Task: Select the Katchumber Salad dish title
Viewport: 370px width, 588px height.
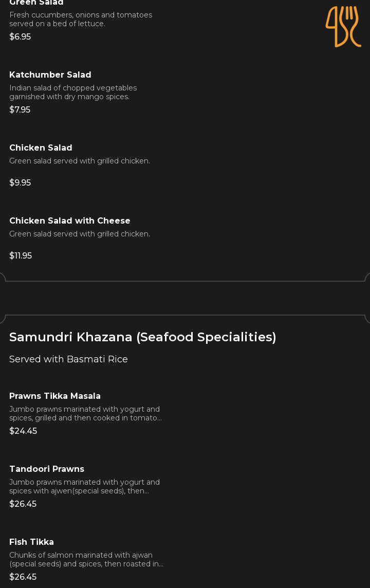Action: pyautogui.click(x=50, y=75)
